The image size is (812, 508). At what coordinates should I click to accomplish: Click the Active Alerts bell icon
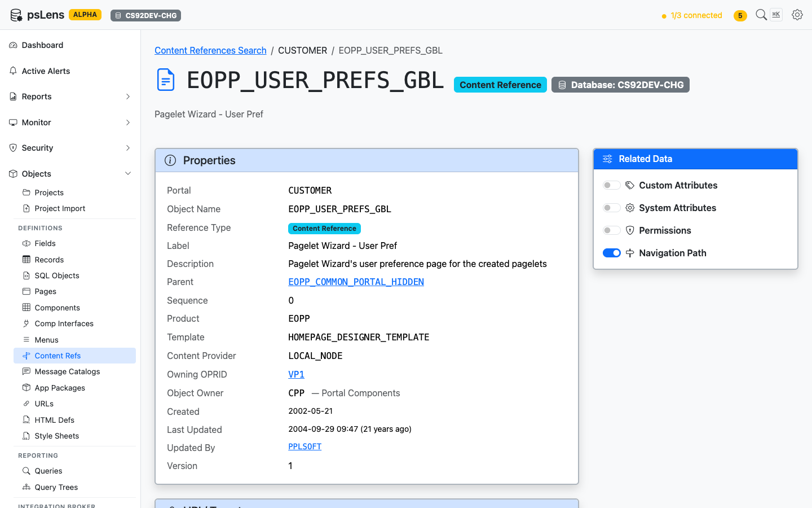click(13, 71)
